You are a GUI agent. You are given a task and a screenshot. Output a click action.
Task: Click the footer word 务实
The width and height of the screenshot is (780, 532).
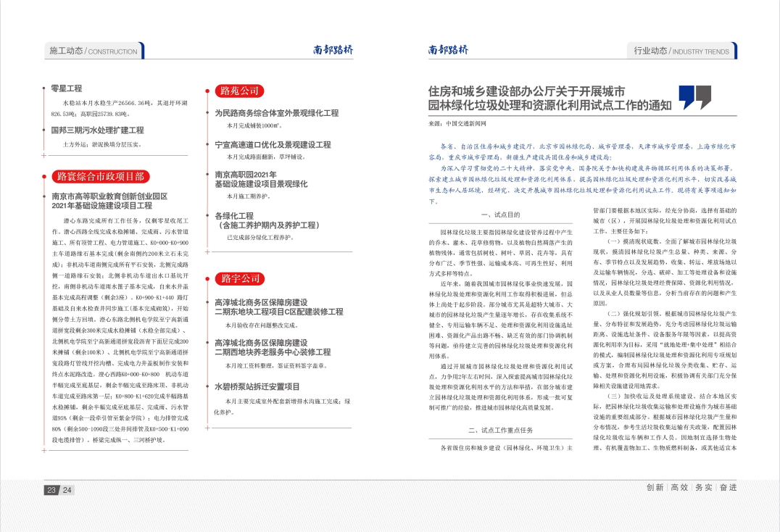click(704, 487)
